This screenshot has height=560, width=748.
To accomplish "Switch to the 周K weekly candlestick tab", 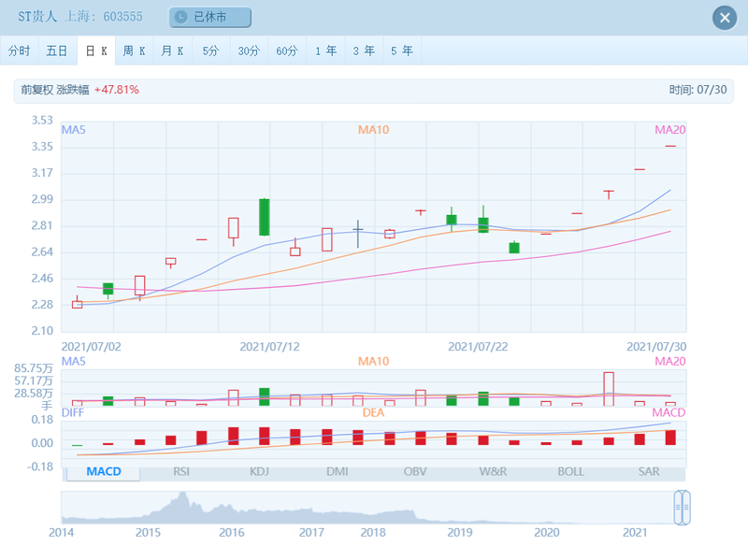I will point(134,50).
